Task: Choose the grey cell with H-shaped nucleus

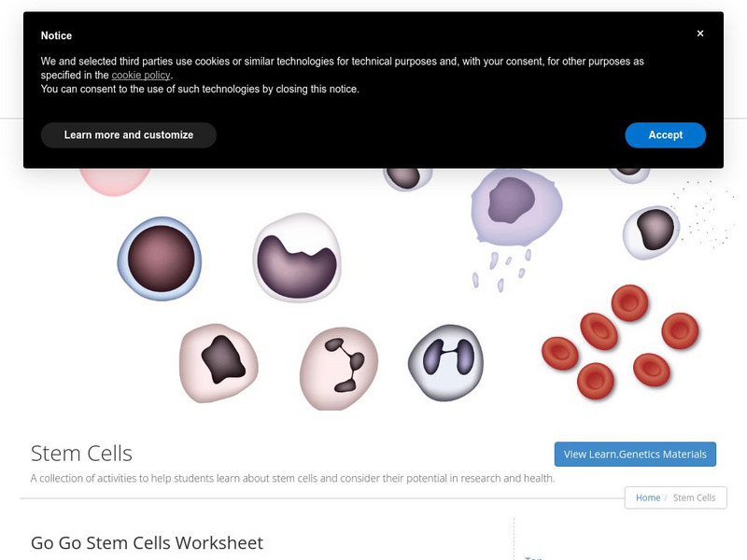Action: (447, 362)
